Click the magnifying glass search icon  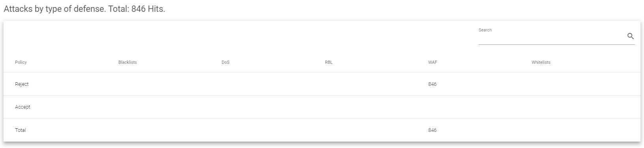pyautogui.click(x=630, y=36)
